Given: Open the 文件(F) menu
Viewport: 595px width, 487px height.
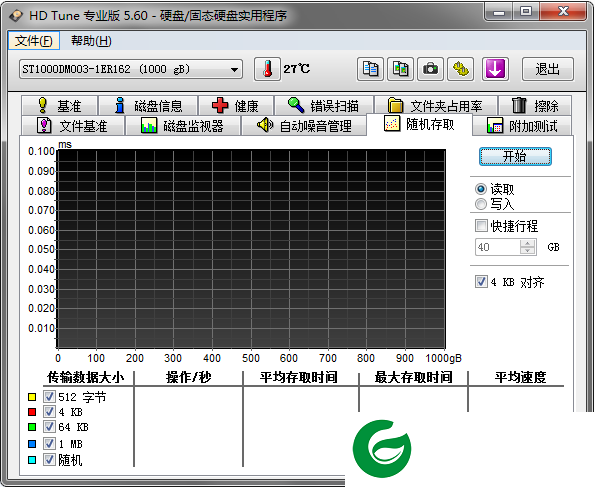Looking at the screenshot, I should tap(34, 41).
